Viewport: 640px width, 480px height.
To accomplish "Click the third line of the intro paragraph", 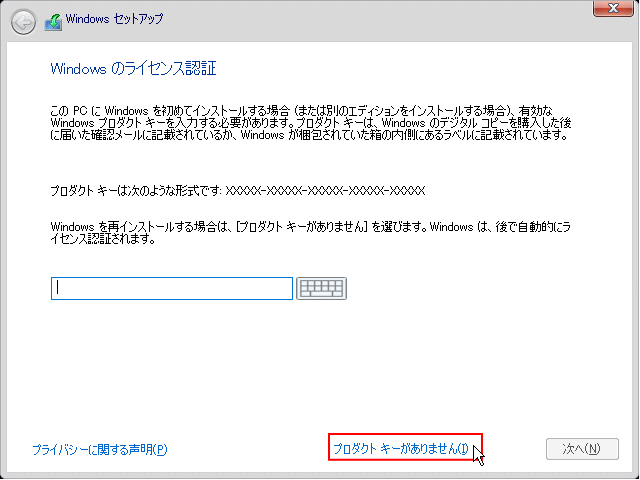I will click(x=300, y=133).
